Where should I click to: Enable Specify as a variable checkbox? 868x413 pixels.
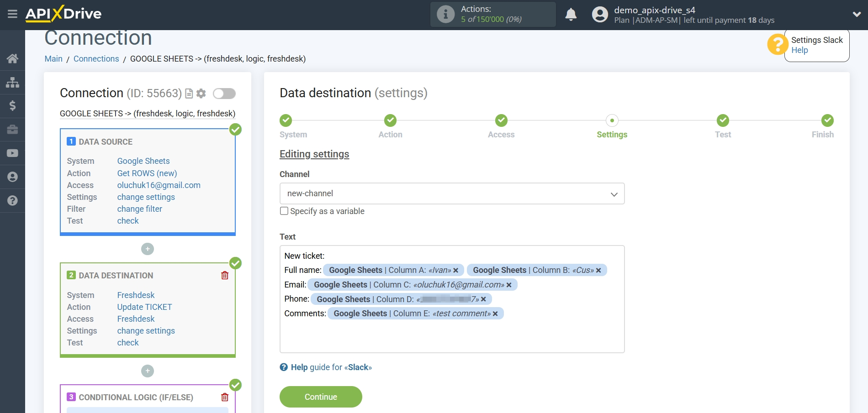[284, 211]
